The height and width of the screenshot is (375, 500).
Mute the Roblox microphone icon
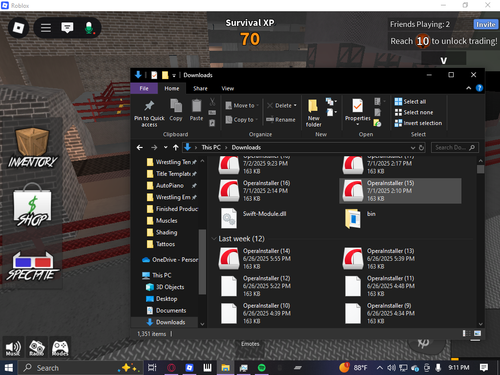click(89, 28)
